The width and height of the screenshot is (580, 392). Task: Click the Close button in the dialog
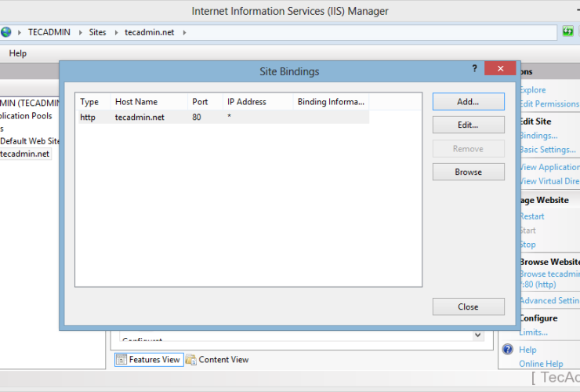[468, 307]
